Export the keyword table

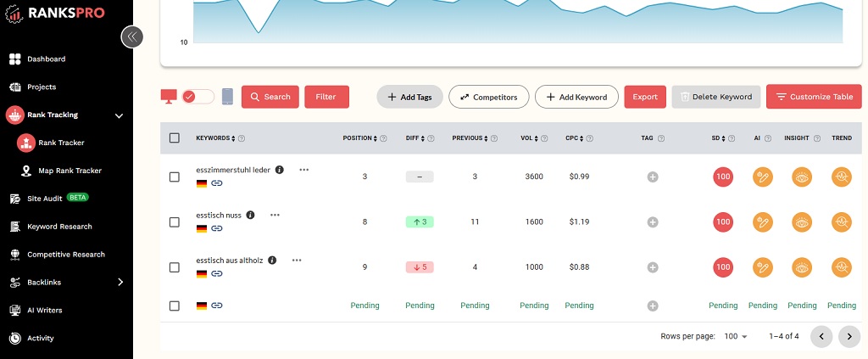[645, 97]
